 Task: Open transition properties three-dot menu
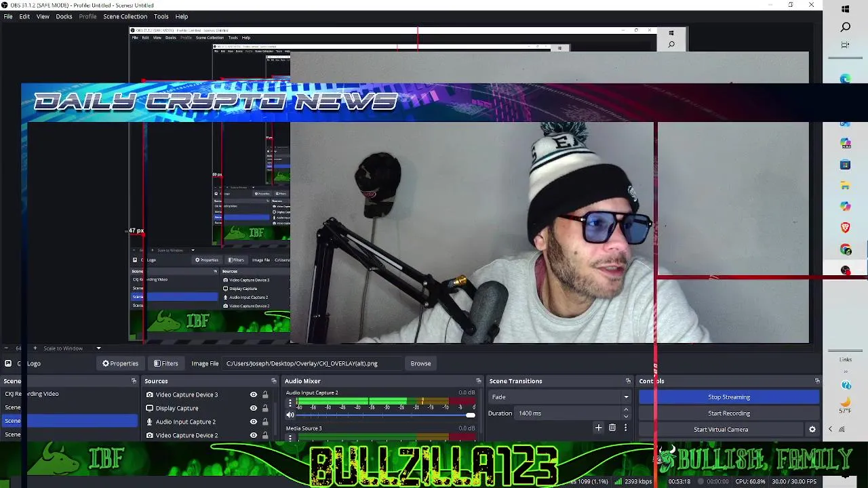[x=626, y=428]
